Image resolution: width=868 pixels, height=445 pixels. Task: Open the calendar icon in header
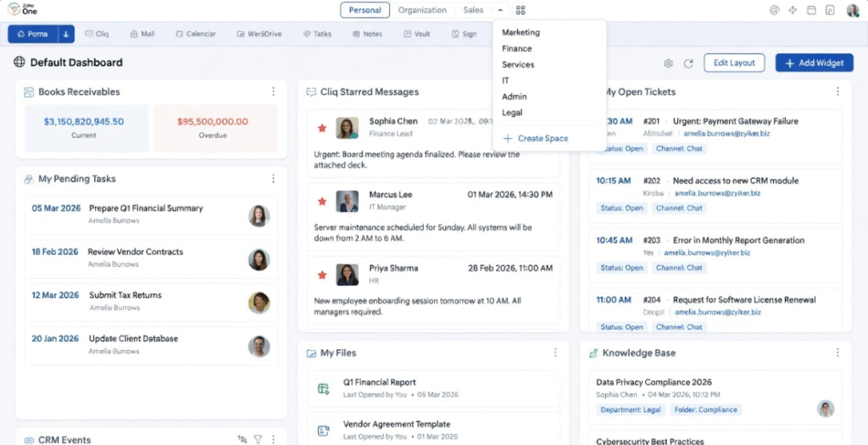811,10
